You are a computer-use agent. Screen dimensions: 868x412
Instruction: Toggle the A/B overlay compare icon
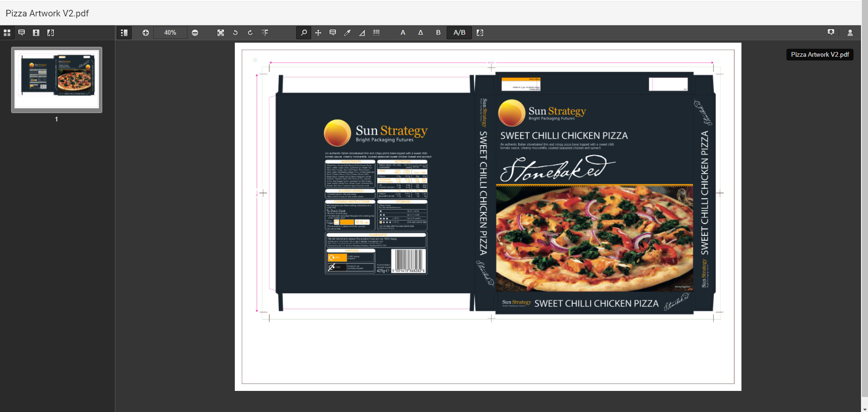[x=480, y=33]
